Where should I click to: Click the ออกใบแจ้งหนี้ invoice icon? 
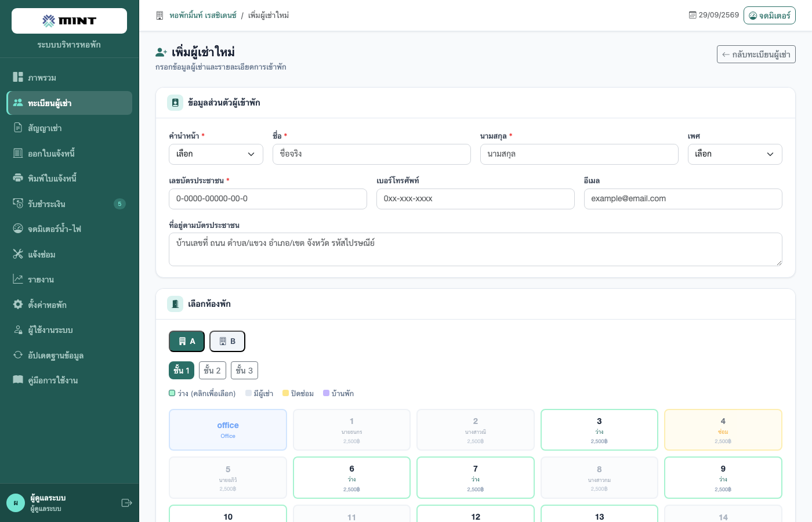click(18, 153)
